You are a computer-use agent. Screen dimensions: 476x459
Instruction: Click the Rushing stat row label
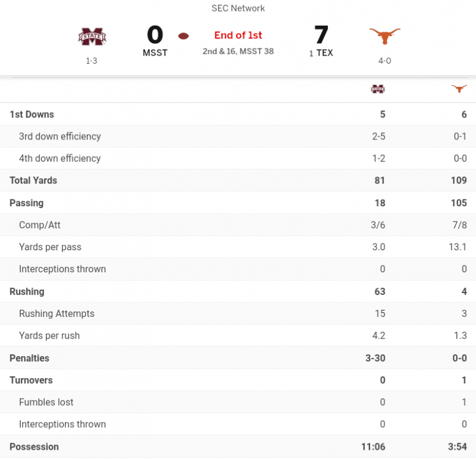tap(27, 292)
